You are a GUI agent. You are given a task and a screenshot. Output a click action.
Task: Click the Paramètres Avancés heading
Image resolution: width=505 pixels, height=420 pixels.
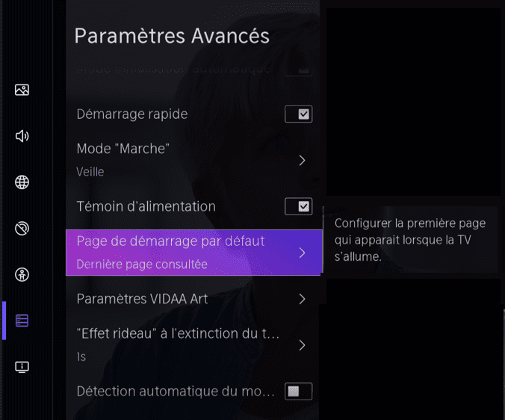point(172,36)
